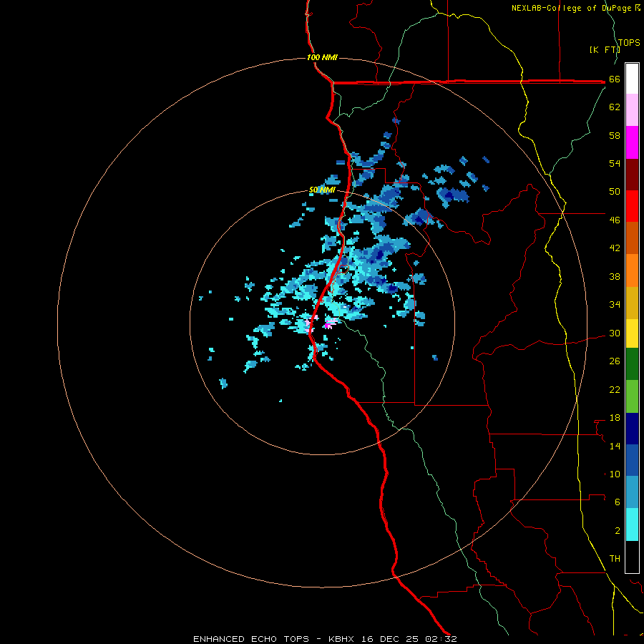Click the gold legend swatch
This screenshot has height=644, width=644.
[x=632, y=303]
